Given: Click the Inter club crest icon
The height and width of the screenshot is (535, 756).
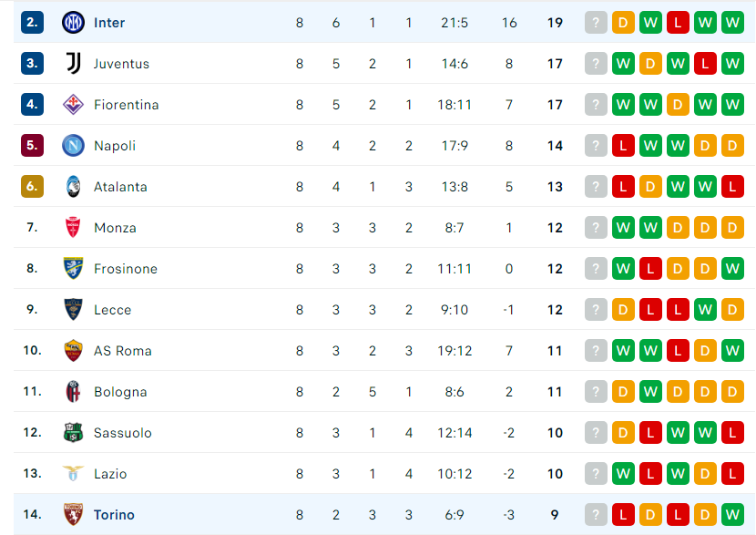Looking at the screenshot, I should coord(73,23).
